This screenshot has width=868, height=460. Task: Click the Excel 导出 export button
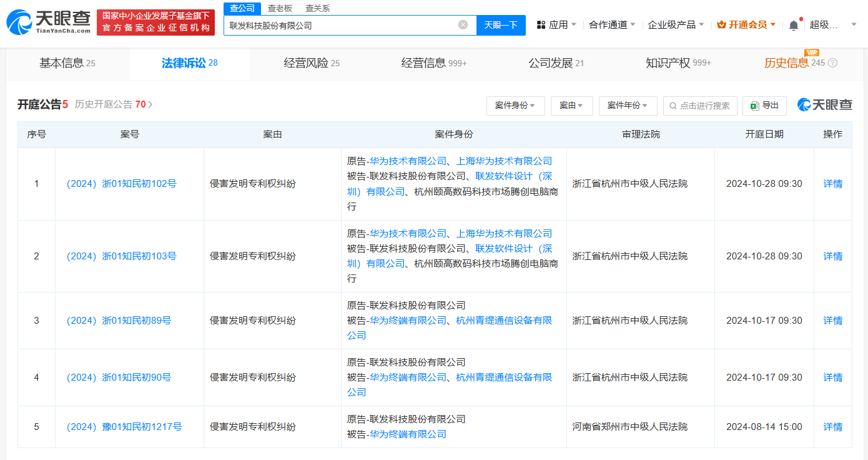[x=764, y=106]
